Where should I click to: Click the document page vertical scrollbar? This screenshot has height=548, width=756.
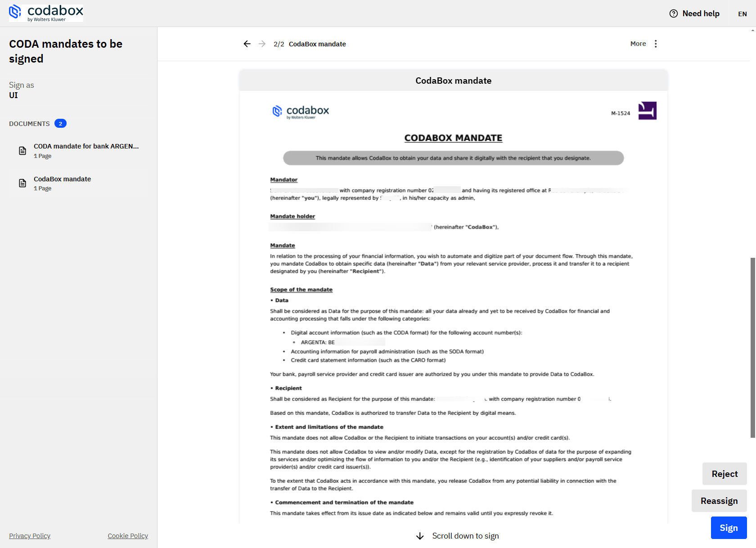click(752, 347)
